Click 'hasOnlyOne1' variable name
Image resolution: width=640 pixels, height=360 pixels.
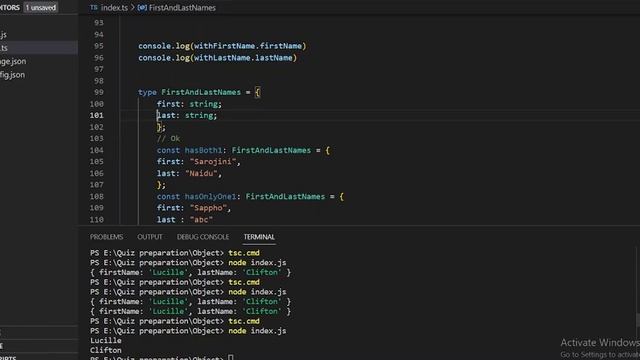[x=210, y=196]
